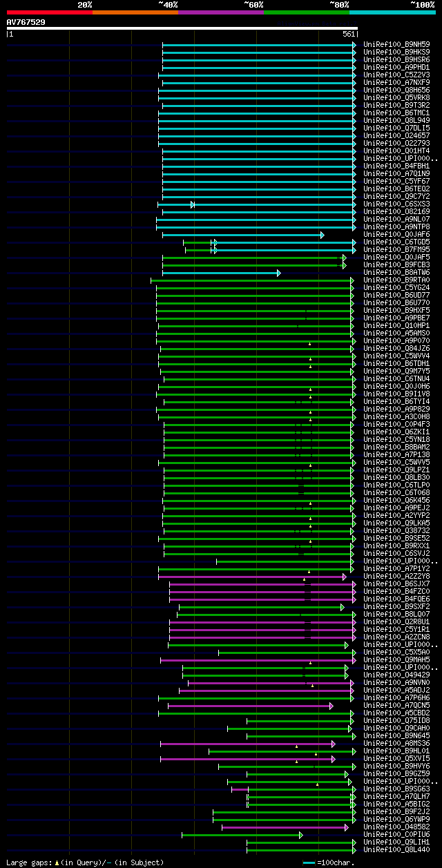Image resolution: width=442 pixels, height=868 pixels.
Task: Select the UniRef100_Q9C7Y2 label
Action: pos(396,196)
